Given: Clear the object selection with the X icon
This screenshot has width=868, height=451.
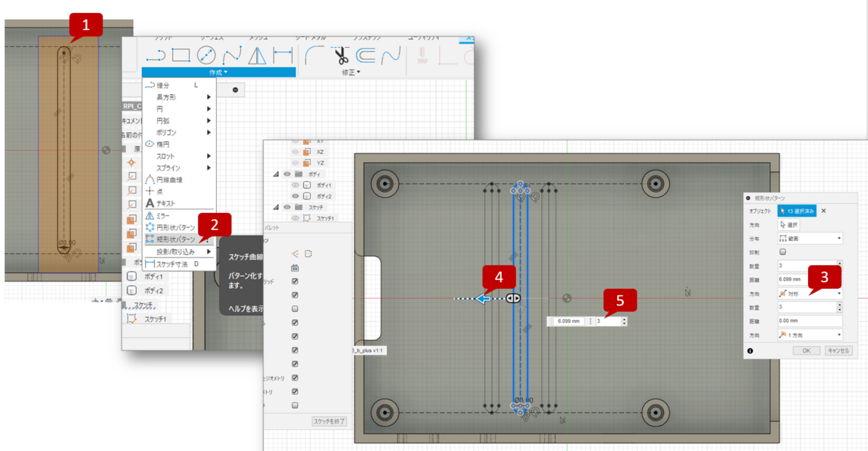Looking at the screenshot, I should (824, 211).
